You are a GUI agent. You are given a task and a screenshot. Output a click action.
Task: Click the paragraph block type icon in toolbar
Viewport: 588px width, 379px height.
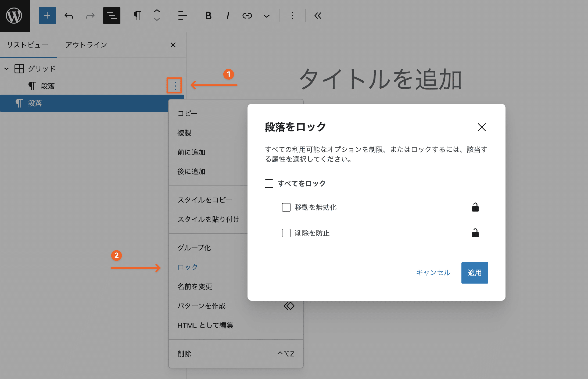pyautogui.click(x=137, y=16)
